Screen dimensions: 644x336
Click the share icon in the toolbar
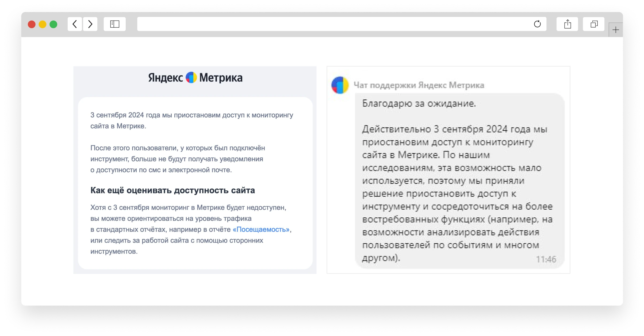(568, 24)
